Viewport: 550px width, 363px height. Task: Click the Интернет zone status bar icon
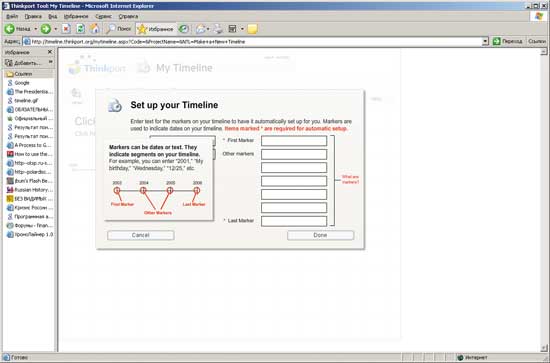pyautogui.click(x=460, y=357)
